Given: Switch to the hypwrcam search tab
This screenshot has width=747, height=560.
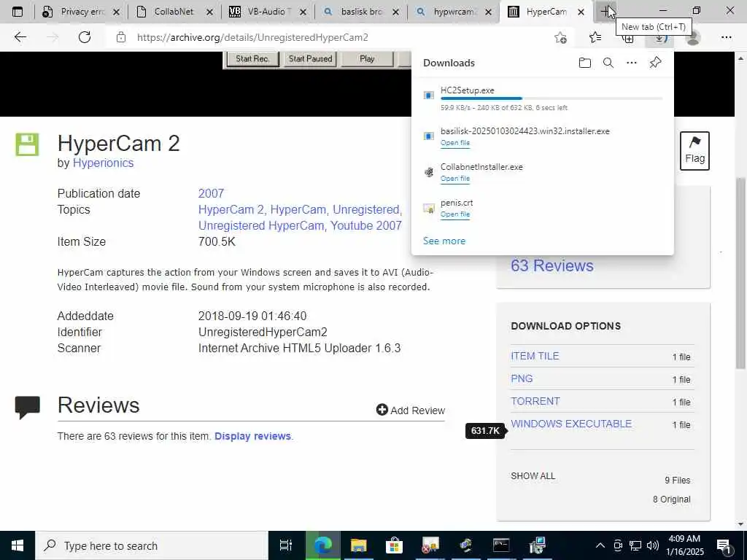Looking at the screenshot, I should pos(454,12).
